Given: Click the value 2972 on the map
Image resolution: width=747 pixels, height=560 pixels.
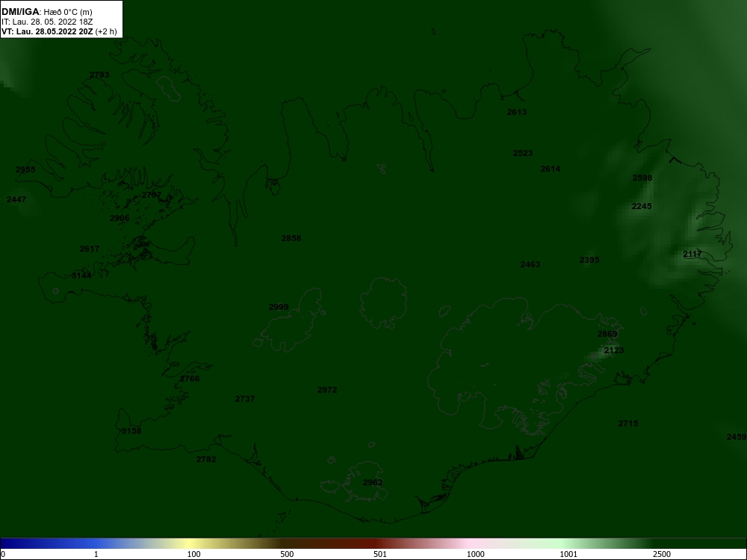Looking at the screenshot, I should [327, 390].
